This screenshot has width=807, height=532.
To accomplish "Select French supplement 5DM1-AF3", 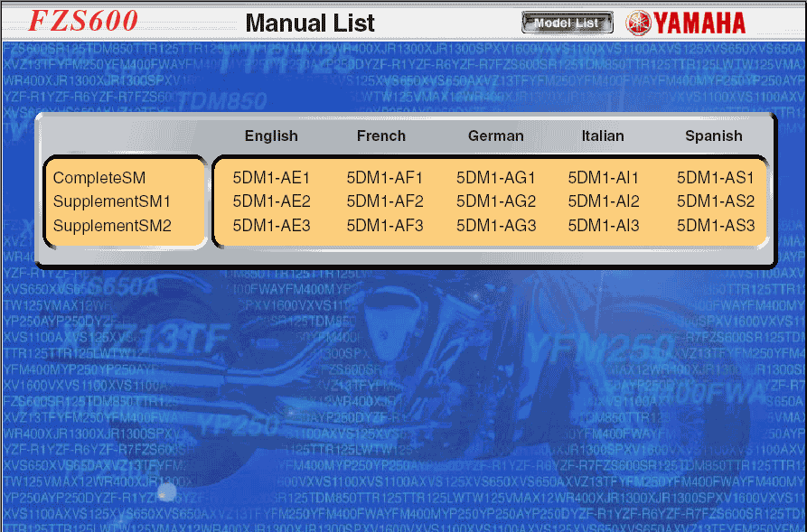I will pos(384,225).
